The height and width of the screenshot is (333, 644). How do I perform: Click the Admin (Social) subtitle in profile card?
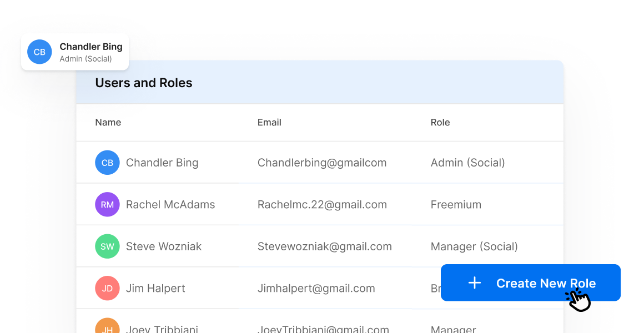pyautogui.click(x=85, y=59)
